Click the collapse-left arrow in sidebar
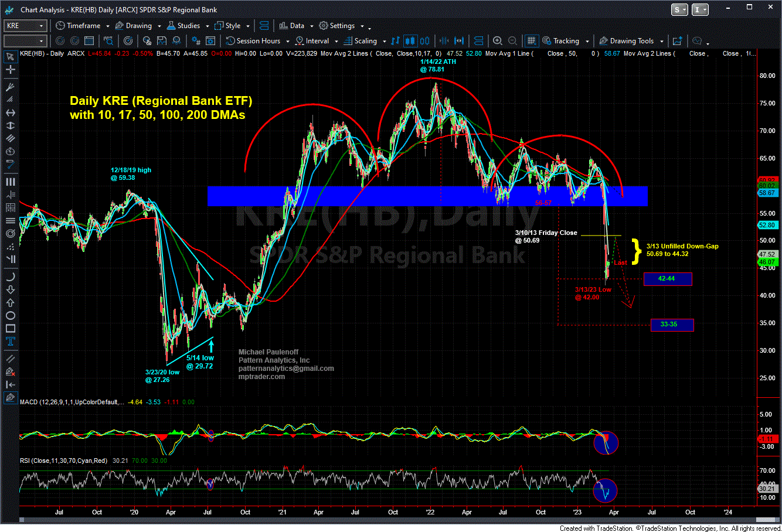Screen dimensions: 782x532 (x=10, y=384)
